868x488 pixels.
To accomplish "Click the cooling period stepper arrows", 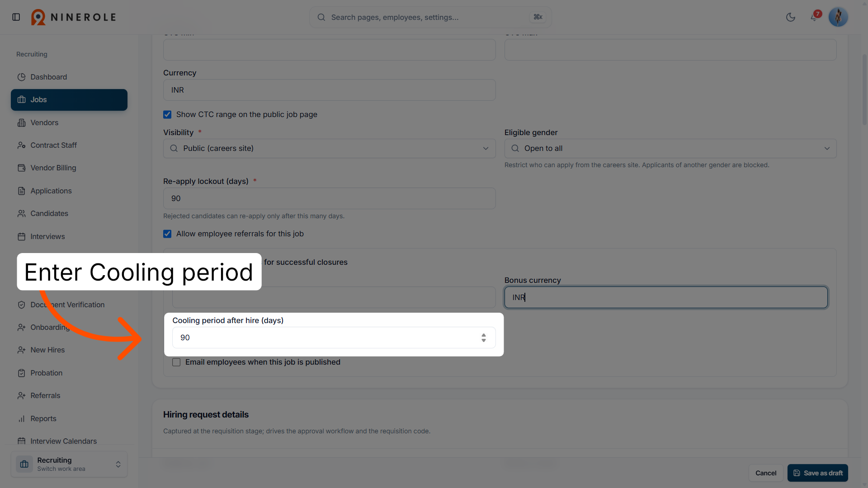I will (484, 338).
